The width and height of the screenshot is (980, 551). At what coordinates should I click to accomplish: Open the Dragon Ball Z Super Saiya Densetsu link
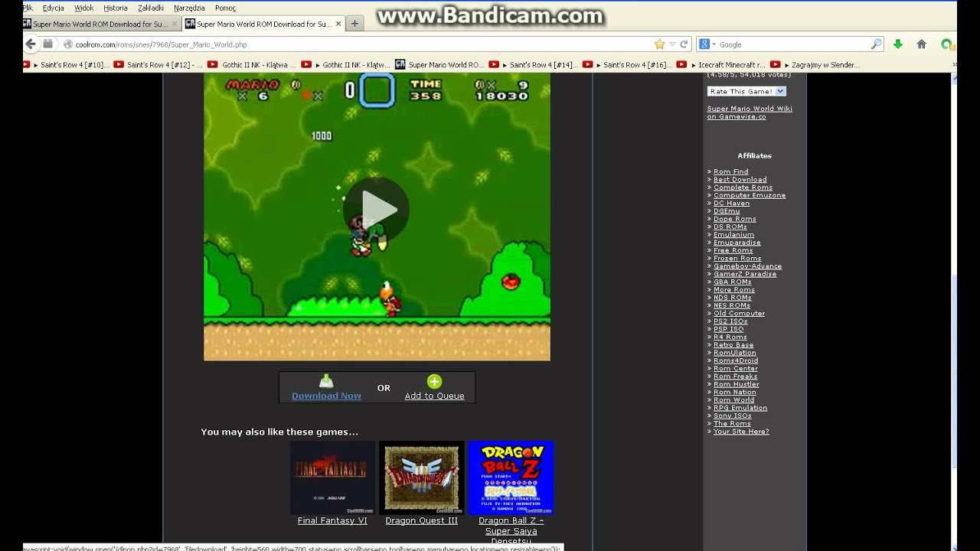click(x=511, y=531)
